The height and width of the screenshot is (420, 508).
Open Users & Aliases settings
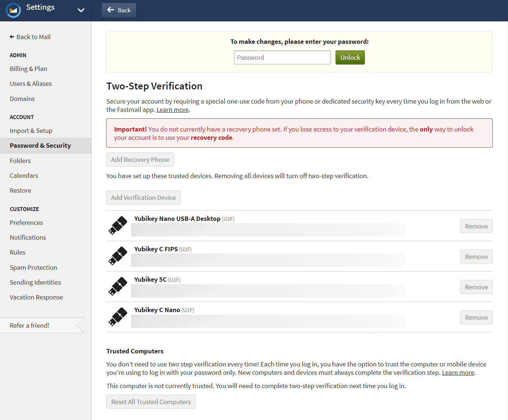click(x=31, y=84)
